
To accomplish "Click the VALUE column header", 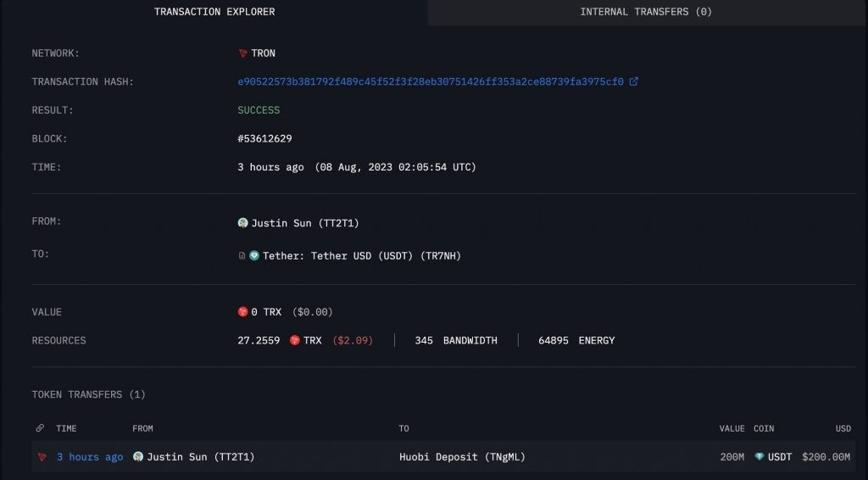I will tap(732, 428).
